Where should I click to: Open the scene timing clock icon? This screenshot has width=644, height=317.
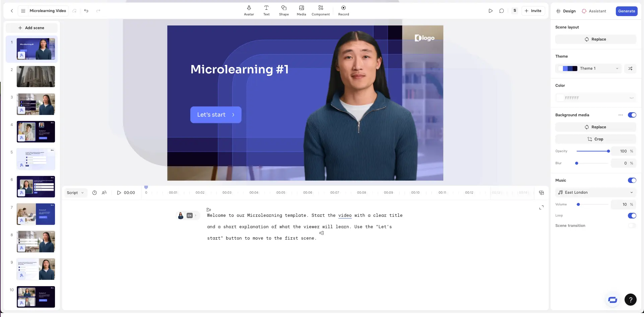tap(94, 193)
